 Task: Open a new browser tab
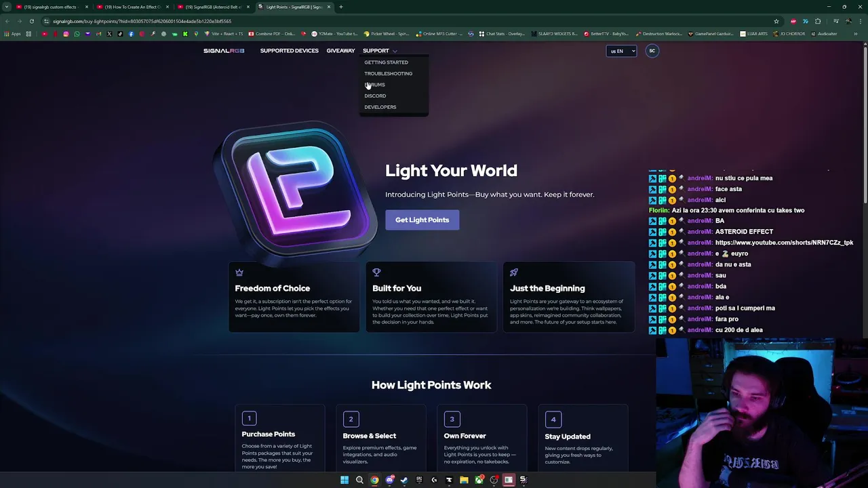[341, 7]
